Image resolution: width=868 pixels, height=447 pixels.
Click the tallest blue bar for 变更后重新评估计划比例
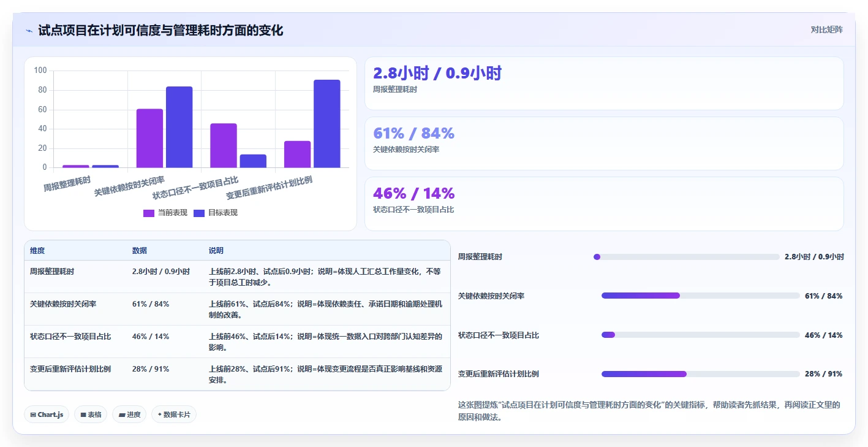[x=326, y=123]
